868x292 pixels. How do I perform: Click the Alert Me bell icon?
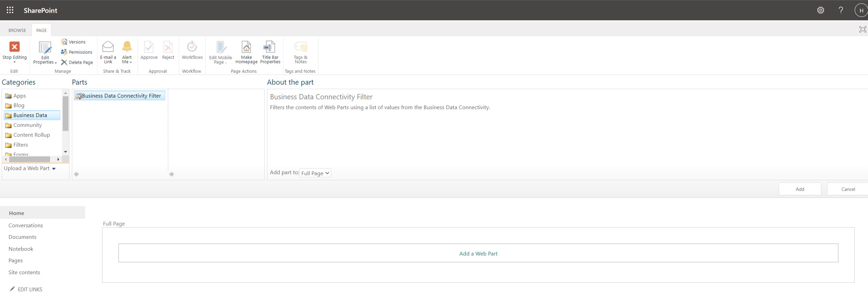(127, 47)
